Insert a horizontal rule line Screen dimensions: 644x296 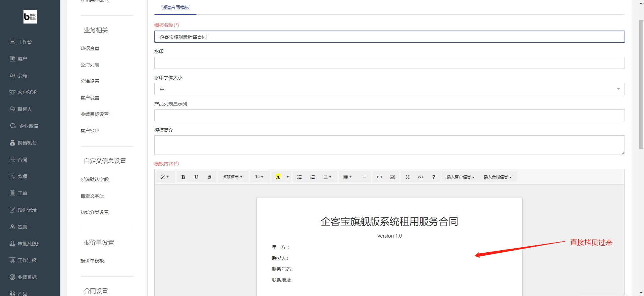[364, 177]
